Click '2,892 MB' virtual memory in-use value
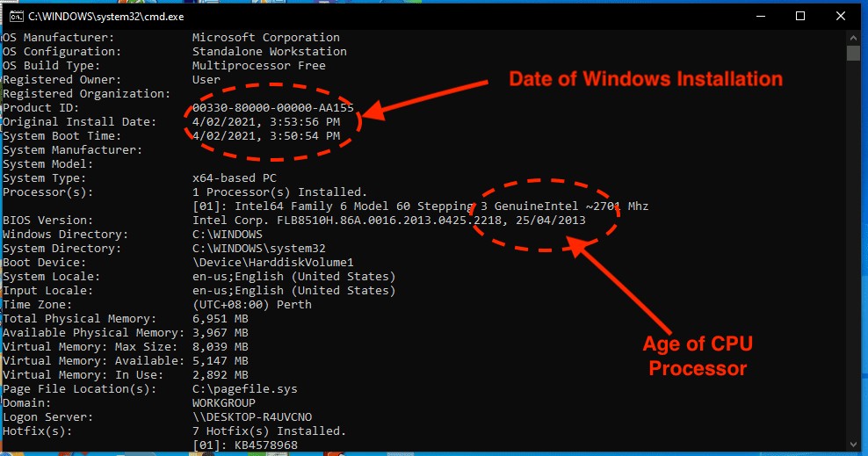 [221, 375]
